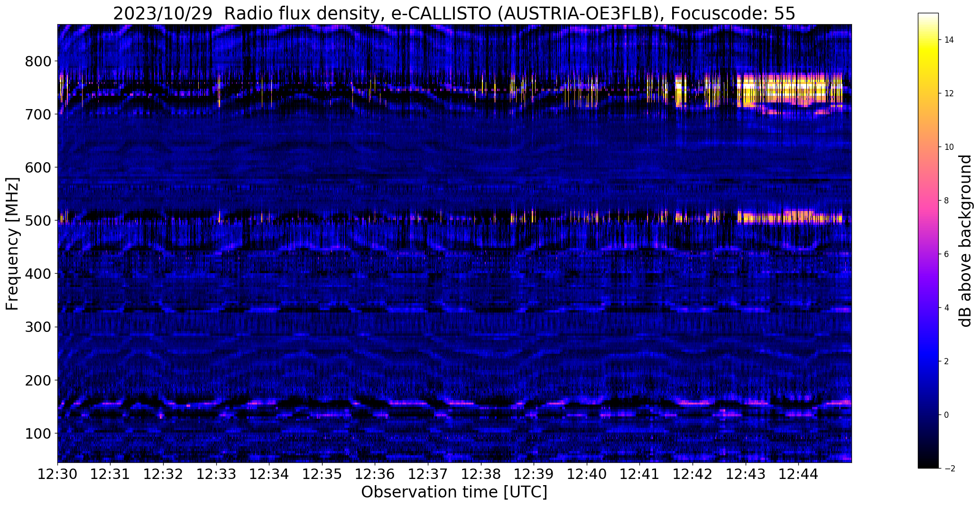Click the 500 frequency tick label
The height and width of the screenshot is (506, 980).
coord(37,221)
